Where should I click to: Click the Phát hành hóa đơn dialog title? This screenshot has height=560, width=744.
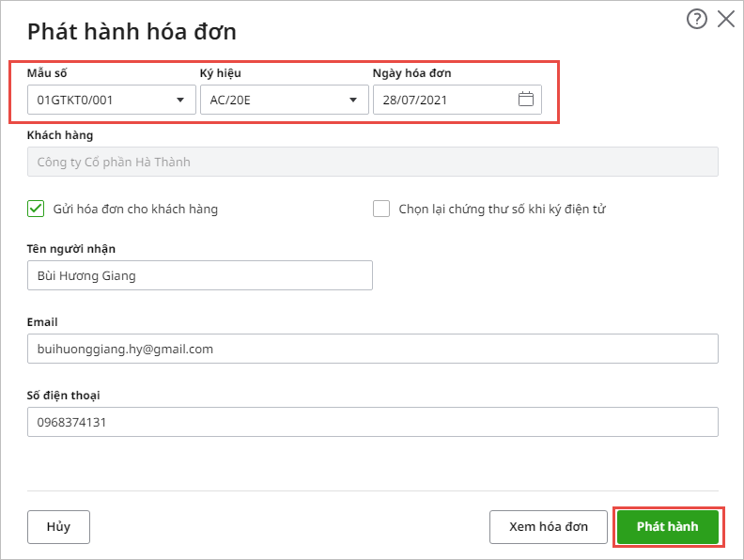click(x=132, y=32)
